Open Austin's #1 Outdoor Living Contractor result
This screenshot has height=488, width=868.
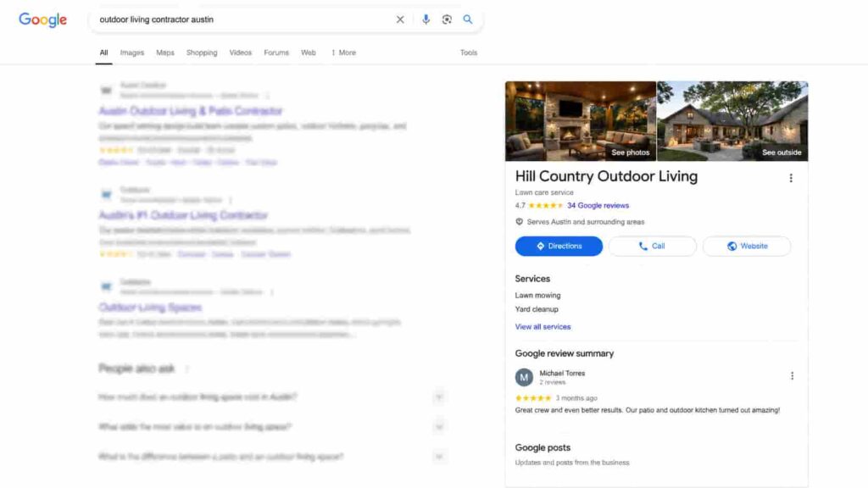183,214
